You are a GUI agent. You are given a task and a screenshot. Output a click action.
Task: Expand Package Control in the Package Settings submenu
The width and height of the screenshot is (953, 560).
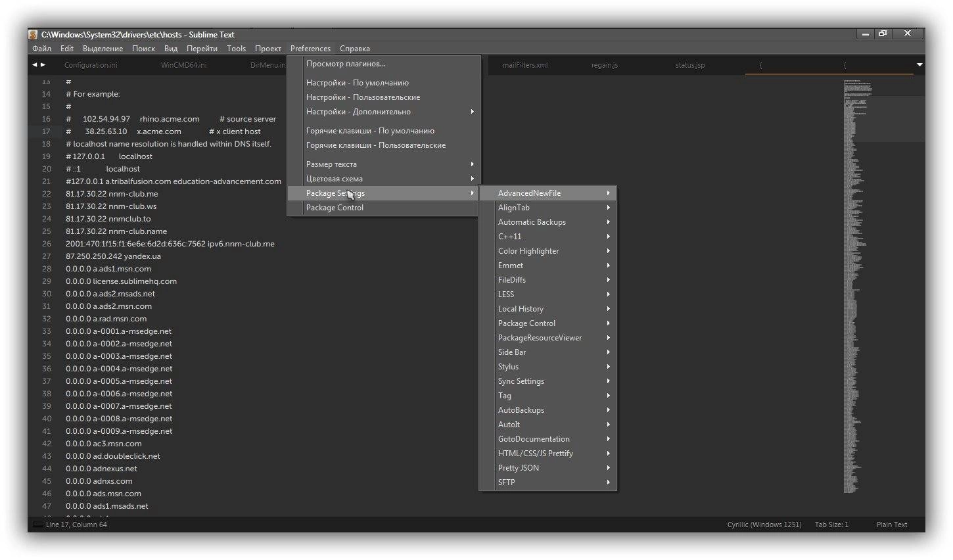[547, 323]
